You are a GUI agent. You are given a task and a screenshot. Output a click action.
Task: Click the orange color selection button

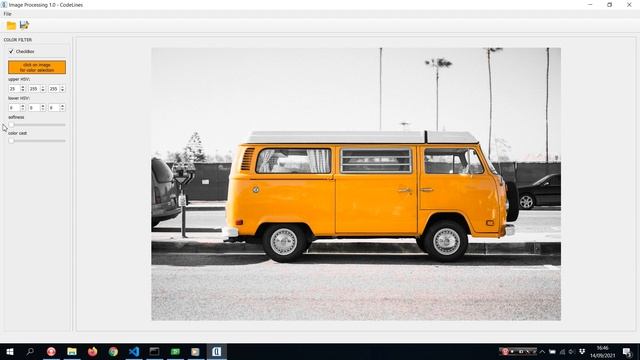click(37, 67)
